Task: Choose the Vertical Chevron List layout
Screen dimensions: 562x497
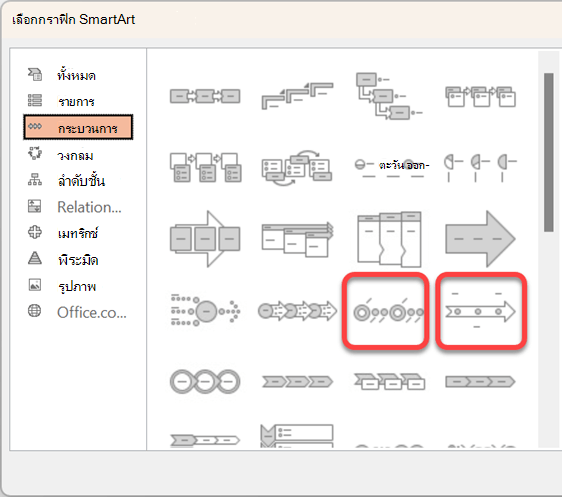Action: coord(297,436)
